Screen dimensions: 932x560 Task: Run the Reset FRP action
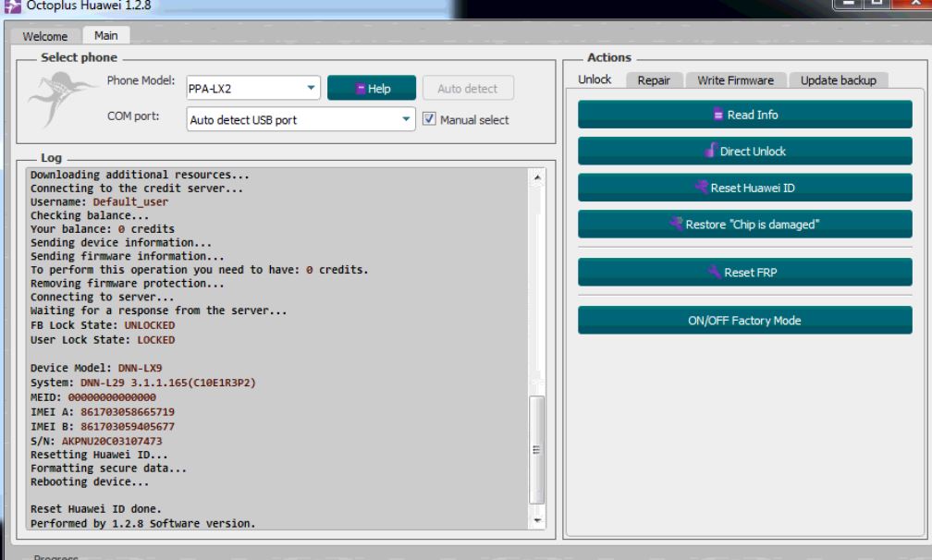click(x=745, y=272)
